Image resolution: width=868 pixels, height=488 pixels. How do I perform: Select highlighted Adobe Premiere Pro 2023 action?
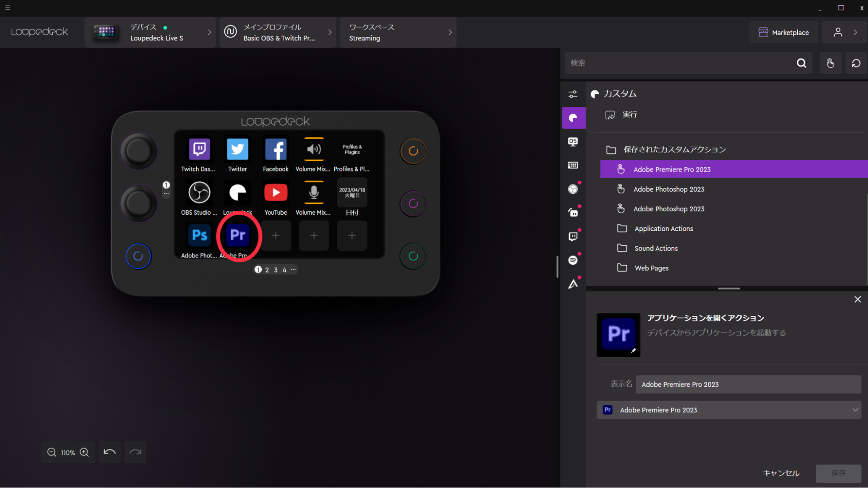pos(734,169)
